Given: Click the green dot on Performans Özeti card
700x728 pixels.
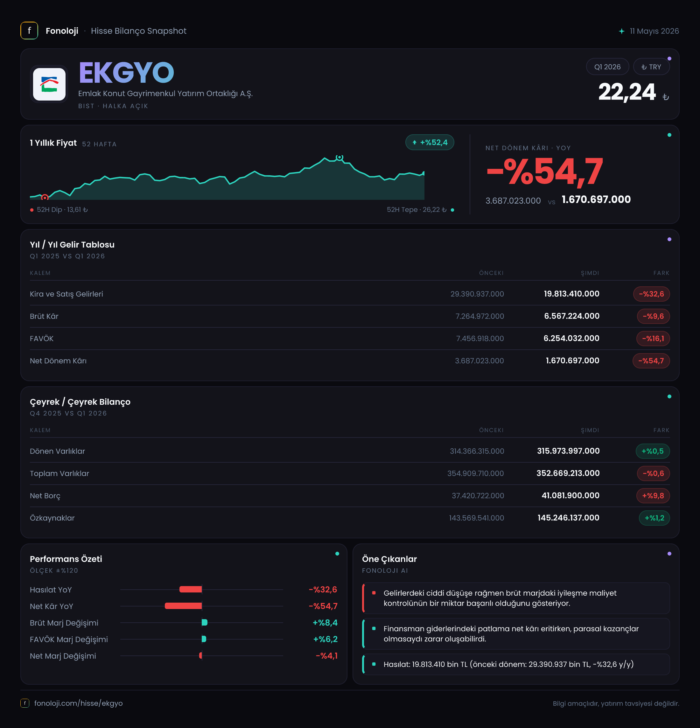Looking at the screenshot, I should click(337, 553).
